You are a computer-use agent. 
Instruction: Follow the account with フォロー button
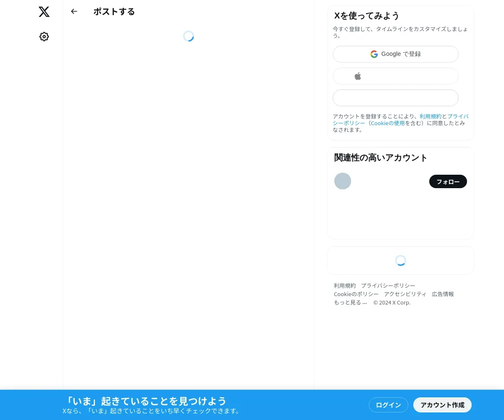coord(448,181)
